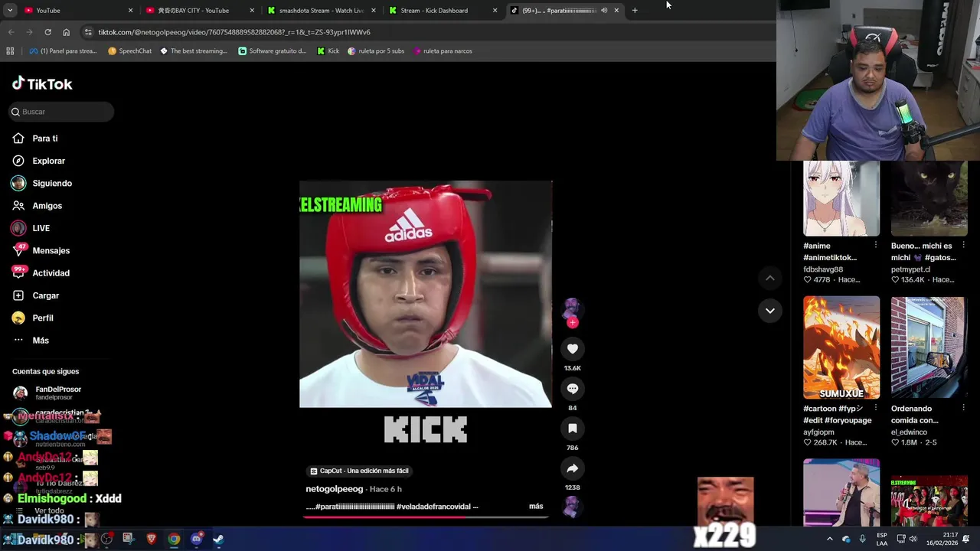The image size is (980, 551).
Task: Focus the Buscar search field
Action: [x=61, y=112]
